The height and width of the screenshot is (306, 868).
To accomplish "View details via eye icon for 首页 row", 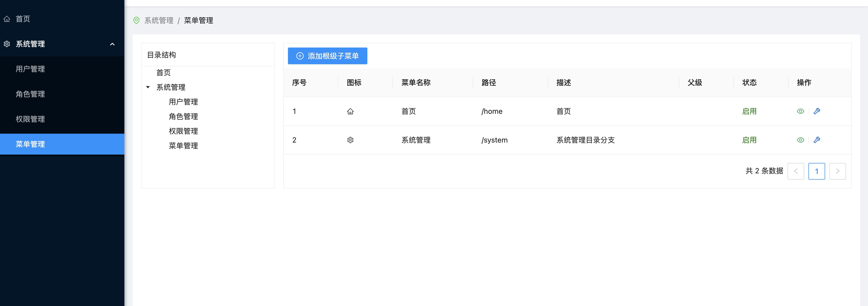I will click(800, 111).
